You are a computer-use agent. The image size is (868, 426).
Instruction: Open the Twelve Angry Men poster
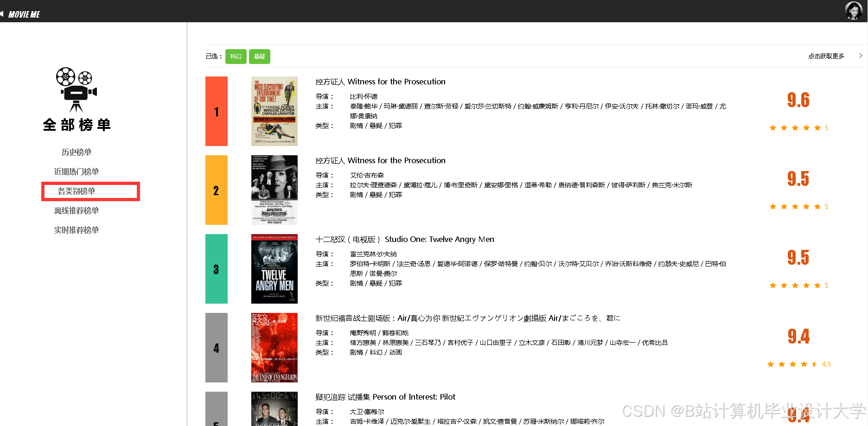pyautogui.click(x=274, y=269)
